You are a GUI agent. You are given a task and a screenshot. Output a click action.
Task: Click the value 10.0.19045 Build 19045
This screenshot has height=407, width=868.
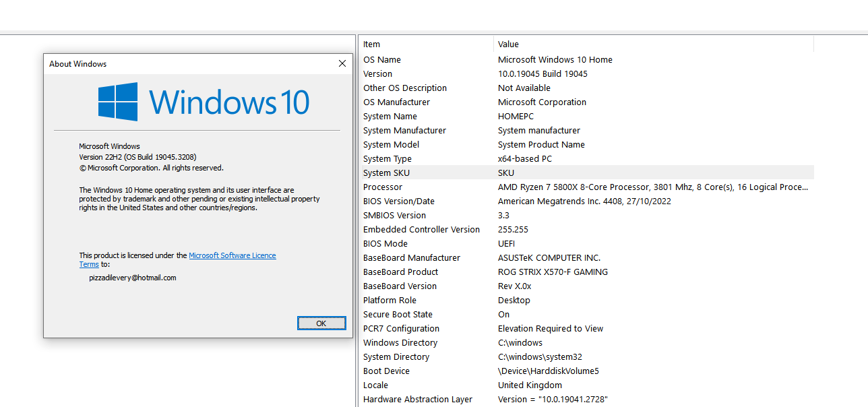coord(542,74)
